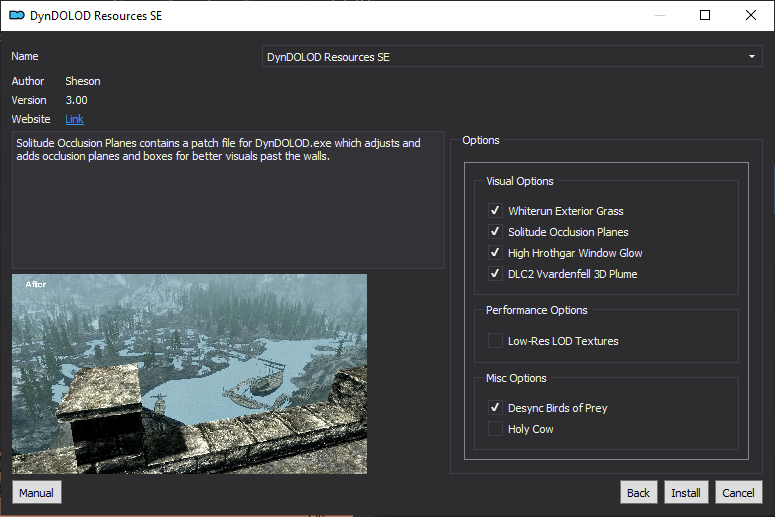Minimize the DynDOLOD Resources SE window
Screen dimensions: 775x517
coord(660,15)
